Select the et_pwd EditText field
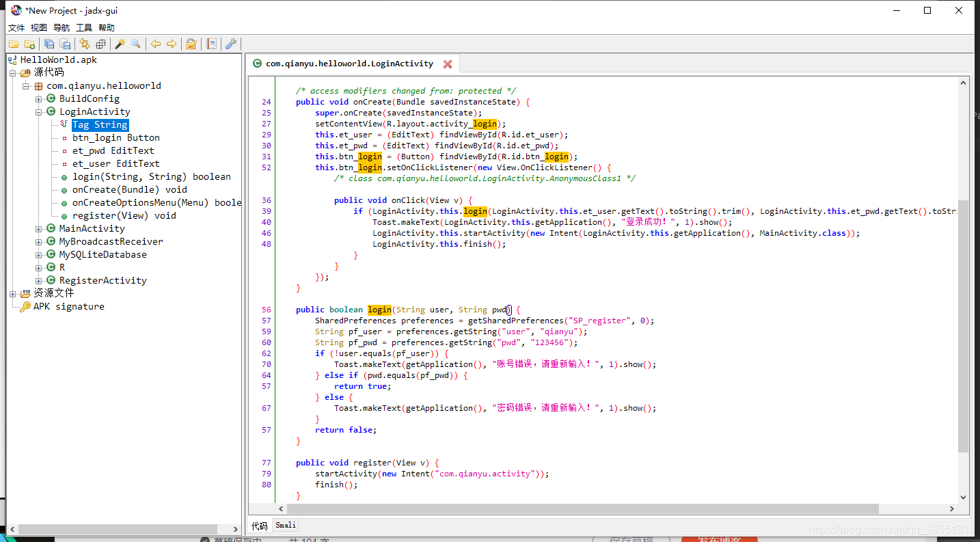 tap(113, 150)
